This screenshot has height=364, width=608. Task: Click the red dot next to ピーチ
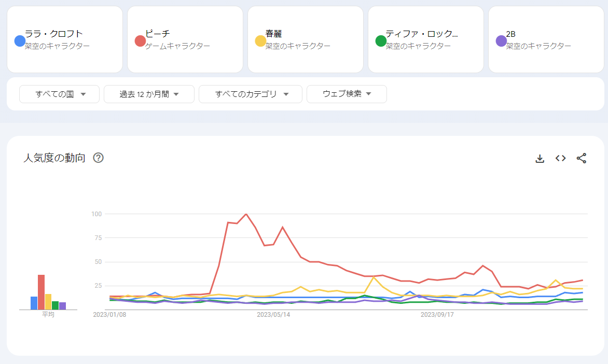pyautogui.click(x=140, y=40)
